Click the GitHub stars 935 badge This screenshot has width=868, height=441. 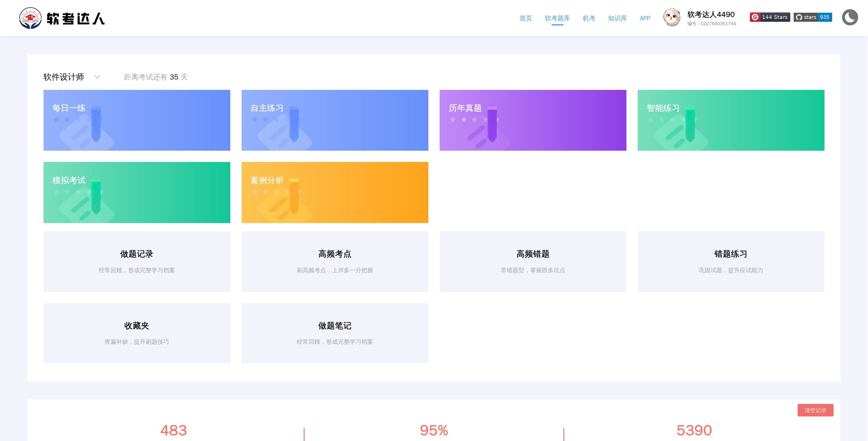tap(812, 17)
